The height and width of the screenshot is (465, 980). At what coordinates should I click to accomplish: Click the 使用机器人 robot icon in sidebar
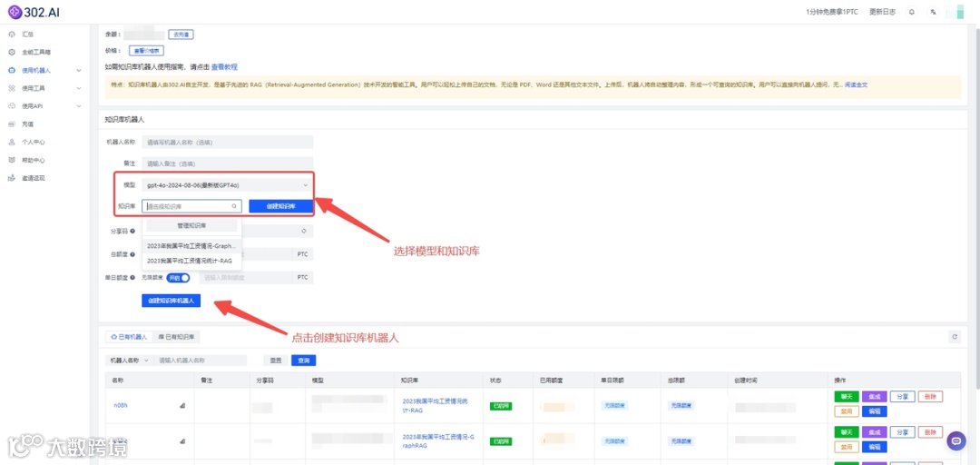pos(11,71)
